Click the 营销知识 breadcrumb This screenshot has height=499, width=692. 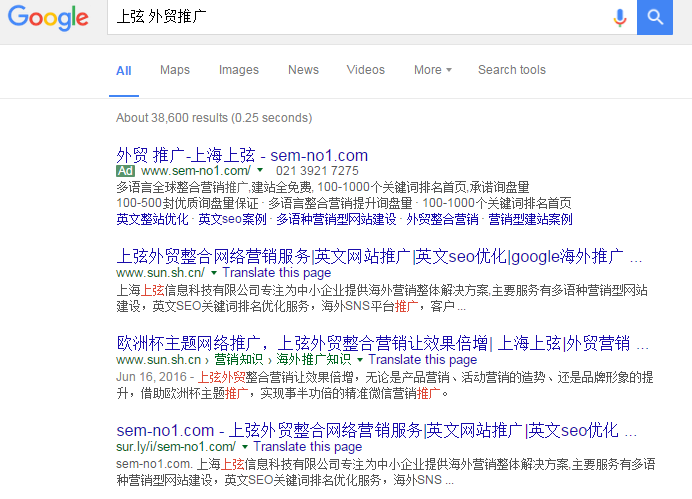click(239, 360)
